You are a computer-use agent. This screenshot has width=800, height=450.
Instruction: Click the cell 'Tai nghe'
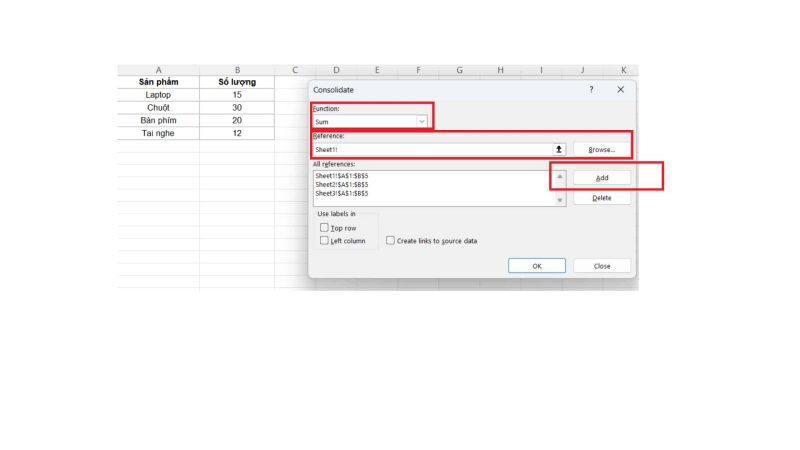[x=158, y=133]
